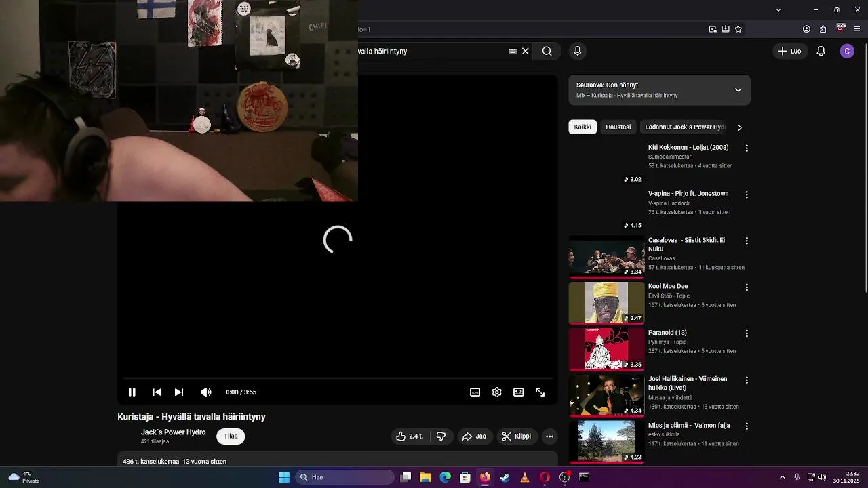Submit the search with the magnifier button

click(547, 51)
